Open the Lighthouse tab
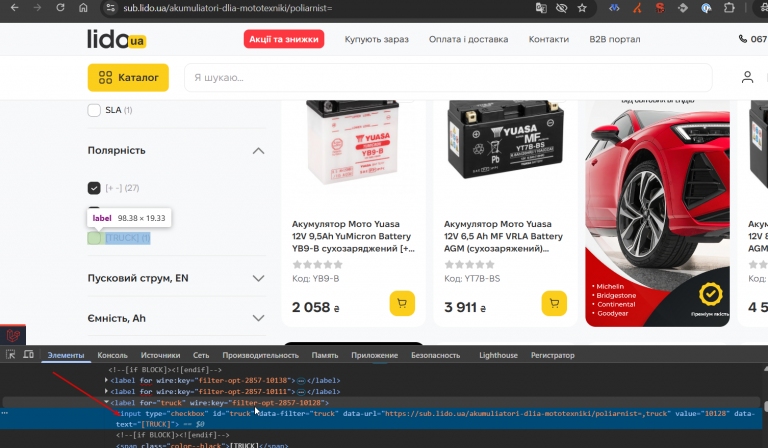This screenshot has width=768, height=448. (x=498, y=355)
